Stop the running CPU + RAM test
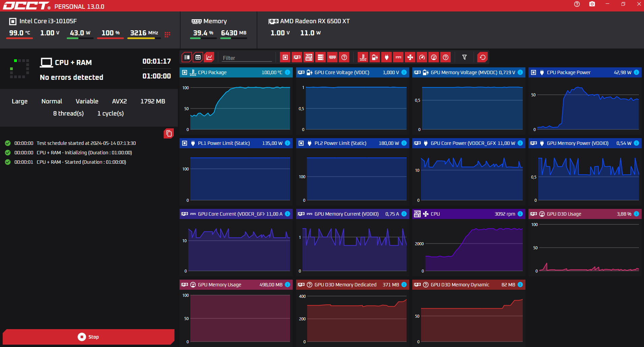 (89, 337)
